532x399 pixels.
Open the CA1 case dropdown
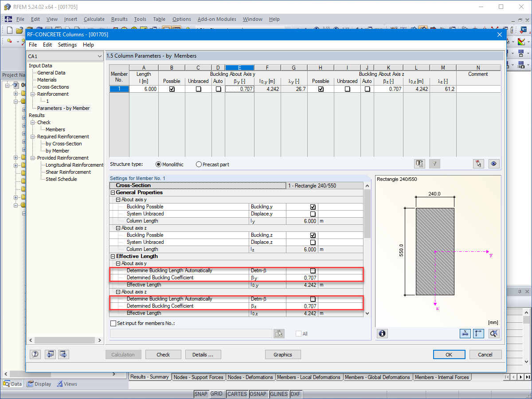point(100,56)
